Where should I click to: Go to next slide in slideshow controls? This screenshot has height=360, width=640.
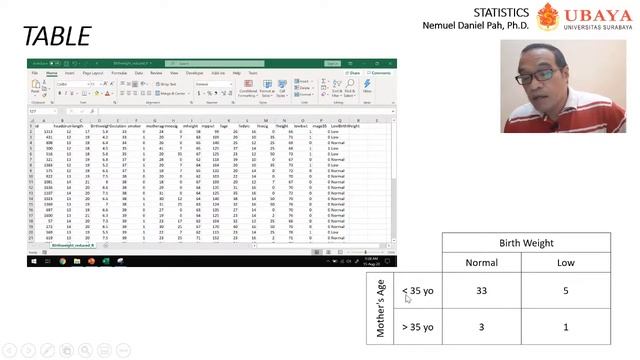click(x=28, y=350)
